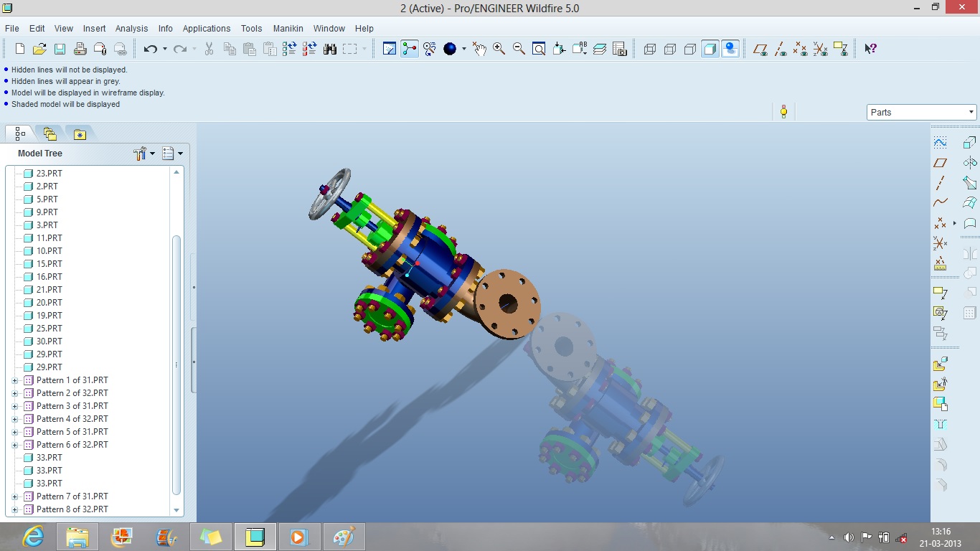The width and height of the screenshot is (980, 551).
Task: Switch to Shaded display style
Action: pyautogui.click(x=710, y=49)
